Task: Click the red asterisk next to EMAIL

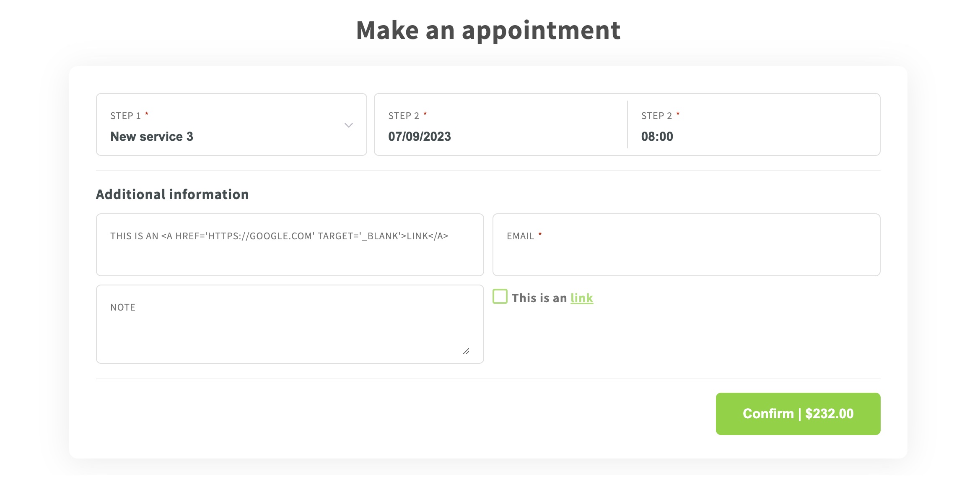Action: [540, 235]
